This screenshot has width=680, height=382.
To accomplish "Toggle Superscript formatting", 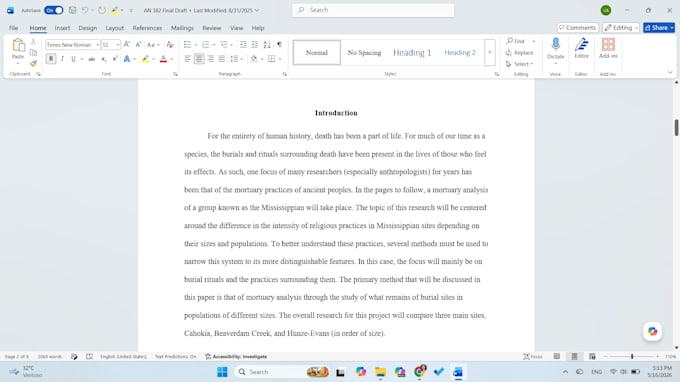I will pos(115,59).
